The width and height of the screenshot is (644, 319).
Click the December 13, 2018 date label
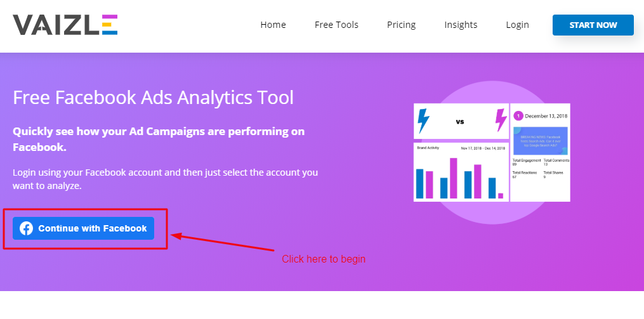click(x=546, y=116)
